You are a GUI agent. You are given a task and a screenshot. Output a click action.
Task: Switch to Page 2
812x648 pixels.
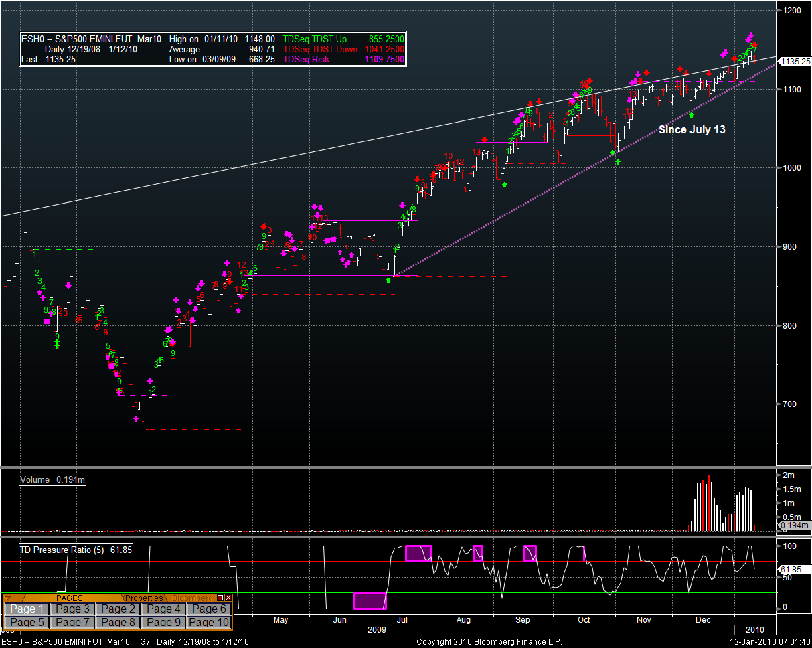118,609
